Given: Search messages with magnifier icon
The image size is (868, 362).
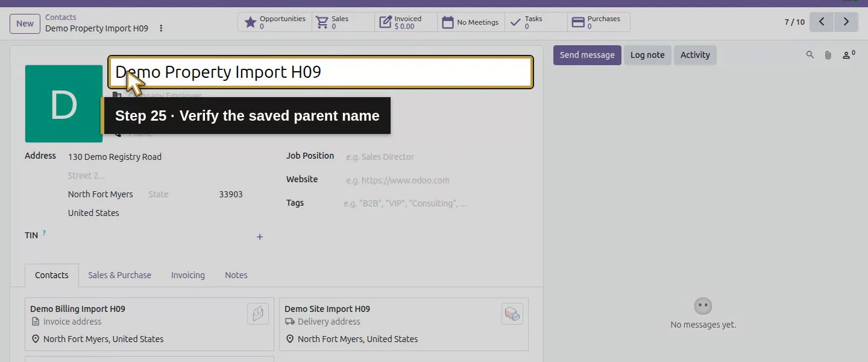Looking at the screenshot, I should click(x=810, y=55).
